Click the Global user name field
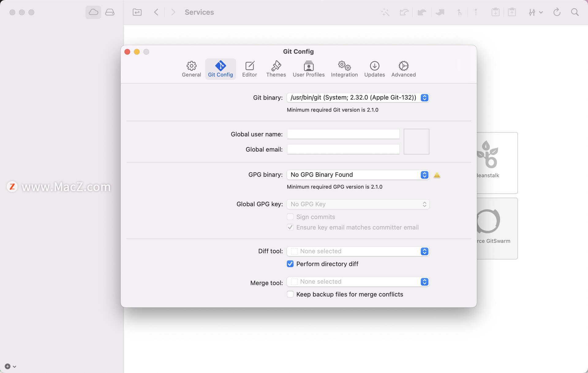This screenshot has width=588, height=373. point(343,134)
